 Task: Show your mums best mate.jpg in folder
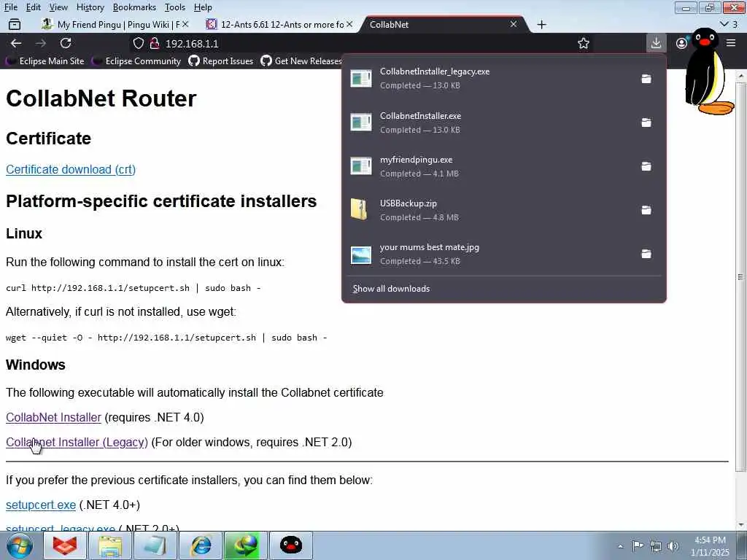(x=646, y=254)
